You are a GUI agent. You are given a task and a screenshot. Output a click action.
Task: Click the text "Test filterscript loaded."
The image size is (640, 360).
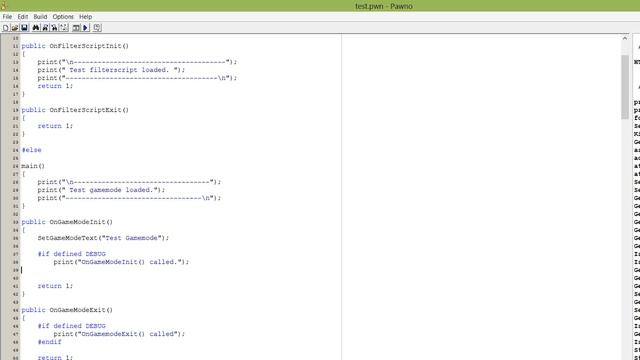coord(118,70)
